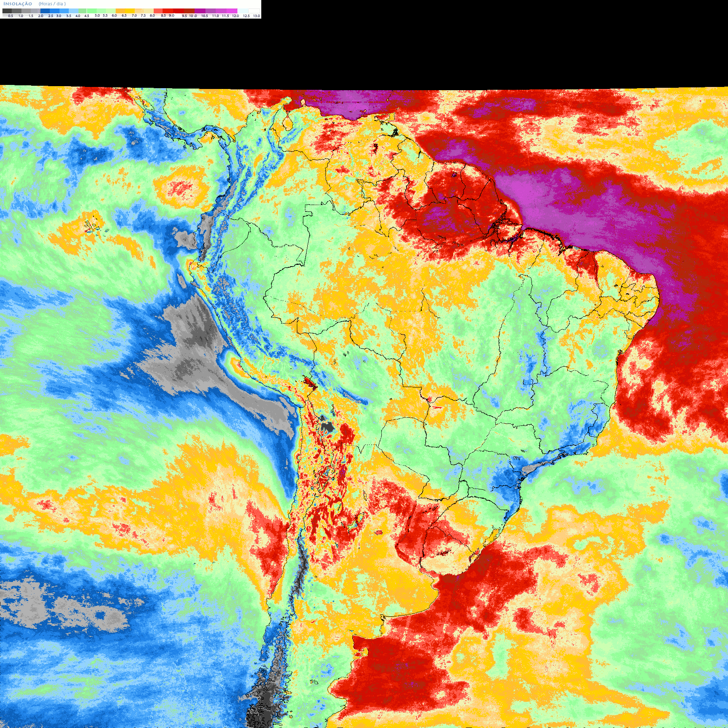Click the '12.5' scale label
Screen dimensions: 728x728
[246, 16]
